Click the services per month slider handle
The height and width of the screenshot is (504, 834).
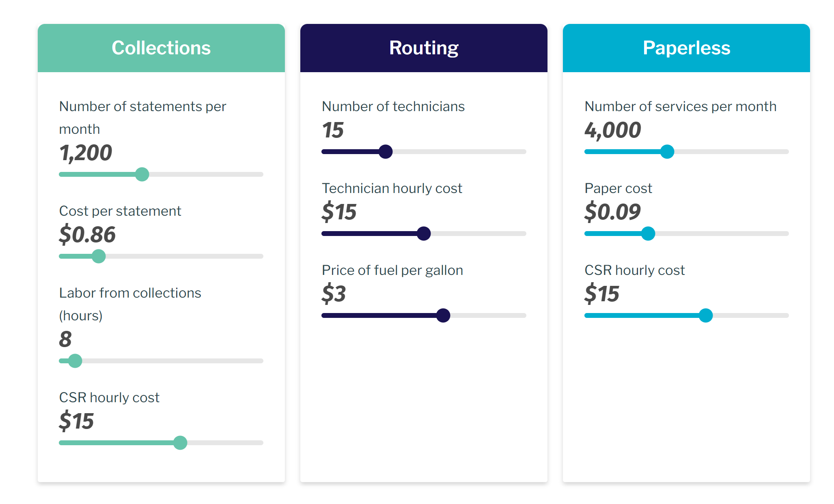pos(667,152)
